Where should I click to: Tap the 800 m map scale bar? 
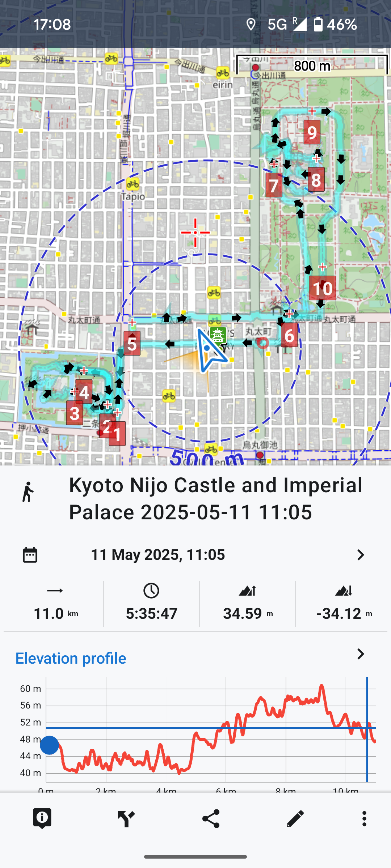tap(312, 66)
